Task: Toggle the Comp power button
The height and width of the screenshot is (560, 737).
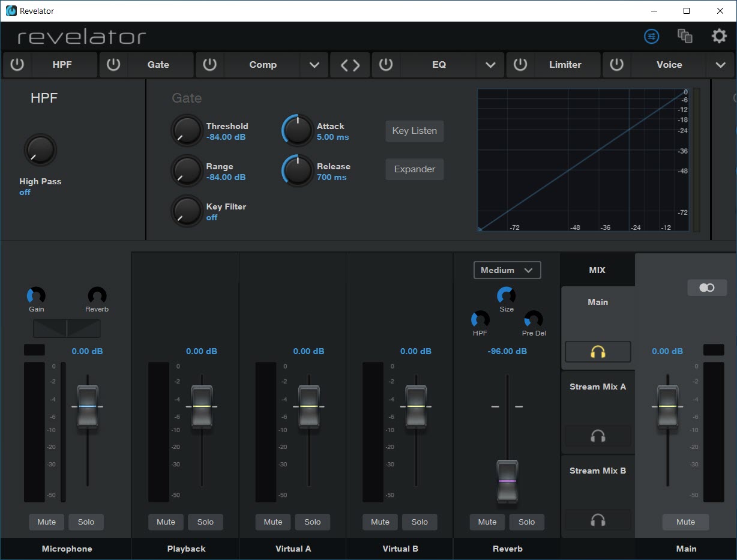Action: pyautogui.click(x=209, y=65)
